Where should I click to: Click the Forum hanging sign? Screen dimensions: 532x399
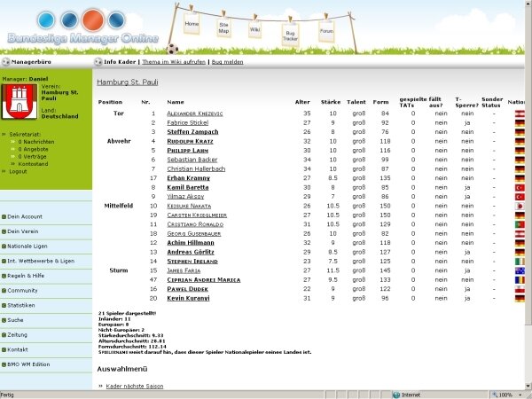(x=326, y=32)
